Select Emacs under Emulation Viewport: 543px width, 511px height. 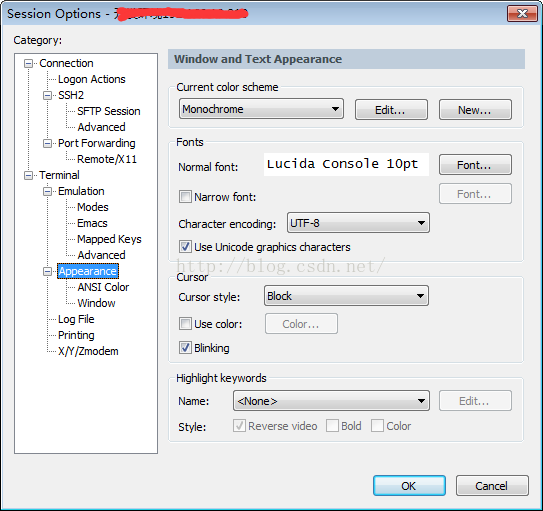tap(92, 223)
